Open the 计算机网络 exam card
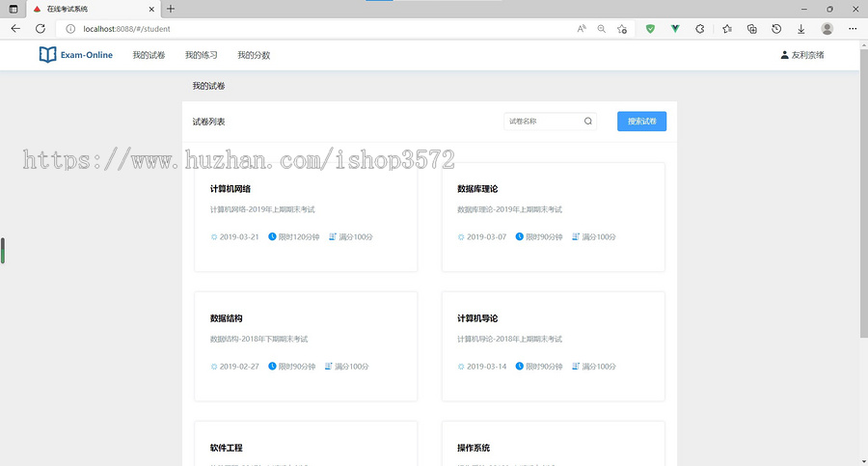The image size is (868, 466). point(306,217)
